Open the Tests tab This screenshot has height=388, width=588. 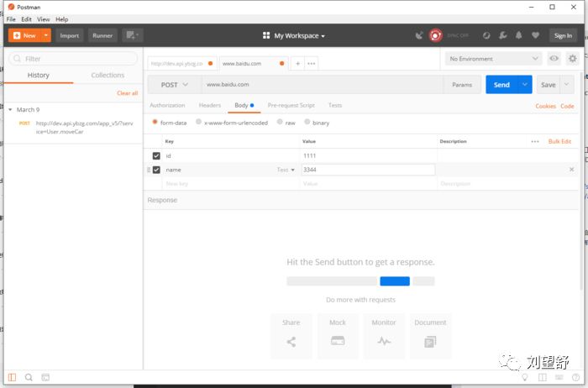coord(335,105)
